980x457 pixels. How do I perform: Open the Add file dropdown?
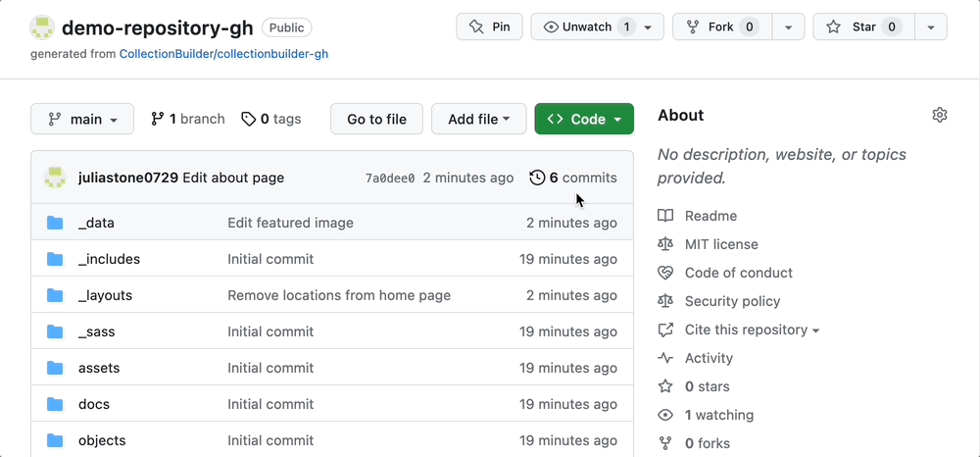479,119
